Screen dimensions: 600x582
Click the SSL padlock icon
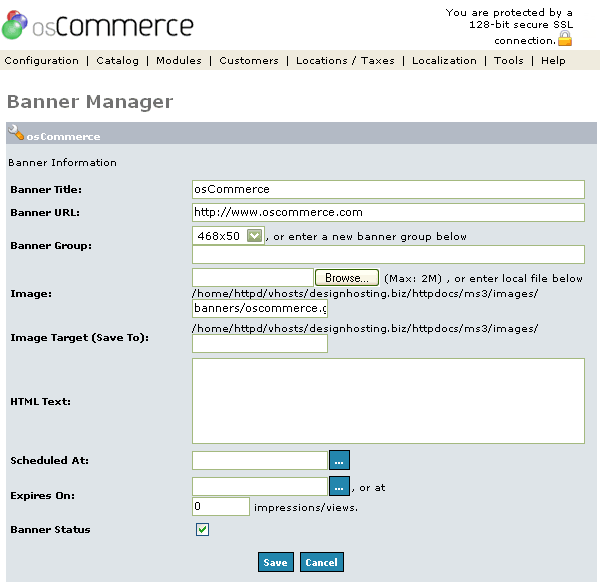click(x=565, y=39)
